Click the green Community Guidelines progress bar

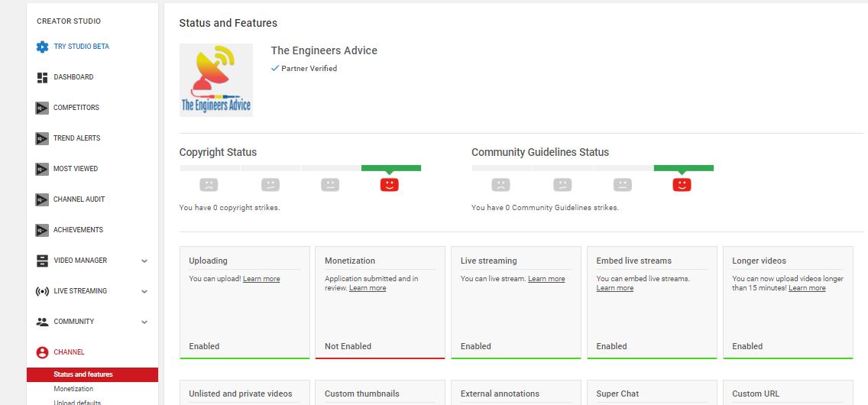click(684, 168)
